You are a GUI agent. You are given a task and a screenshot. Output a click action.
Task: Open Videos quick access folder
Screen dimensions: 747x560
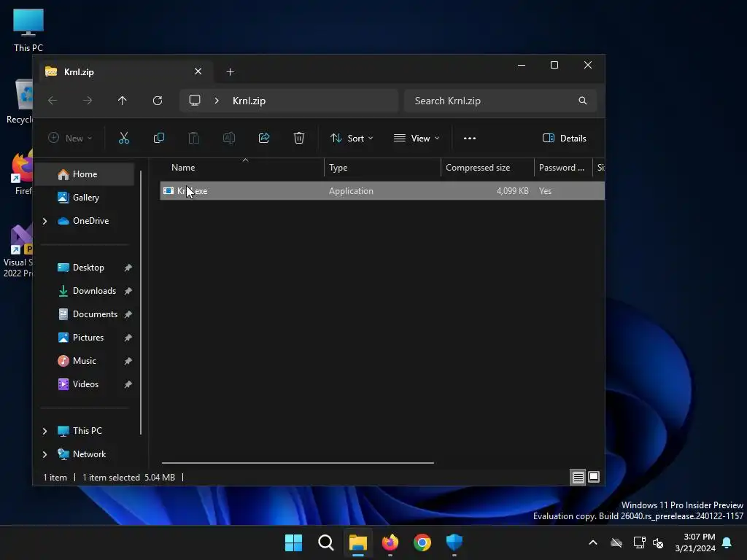coord(85,384)
